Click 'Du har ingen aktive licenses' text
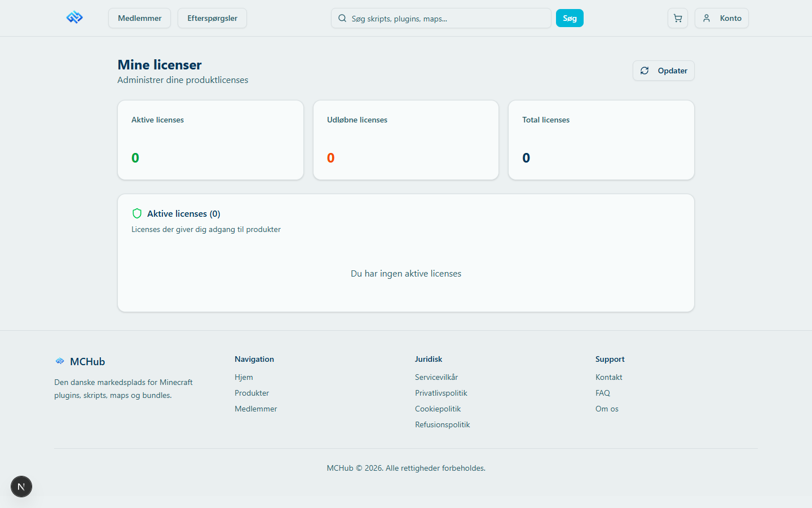The image size is (812, 508). point(406,273)
